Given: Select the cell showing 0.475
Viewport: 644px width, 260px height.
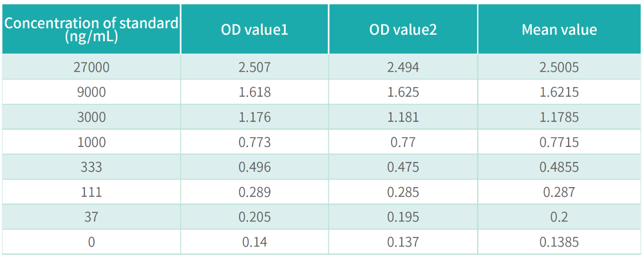Looking at the screenshot, I should pos(403,167).
